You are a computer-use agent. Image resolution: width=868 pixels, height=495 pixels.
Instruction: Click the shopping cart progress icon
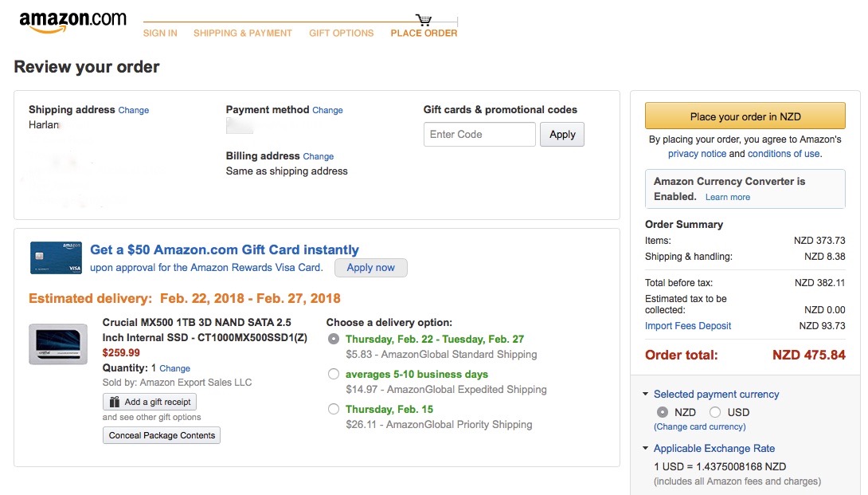[424, 20]
